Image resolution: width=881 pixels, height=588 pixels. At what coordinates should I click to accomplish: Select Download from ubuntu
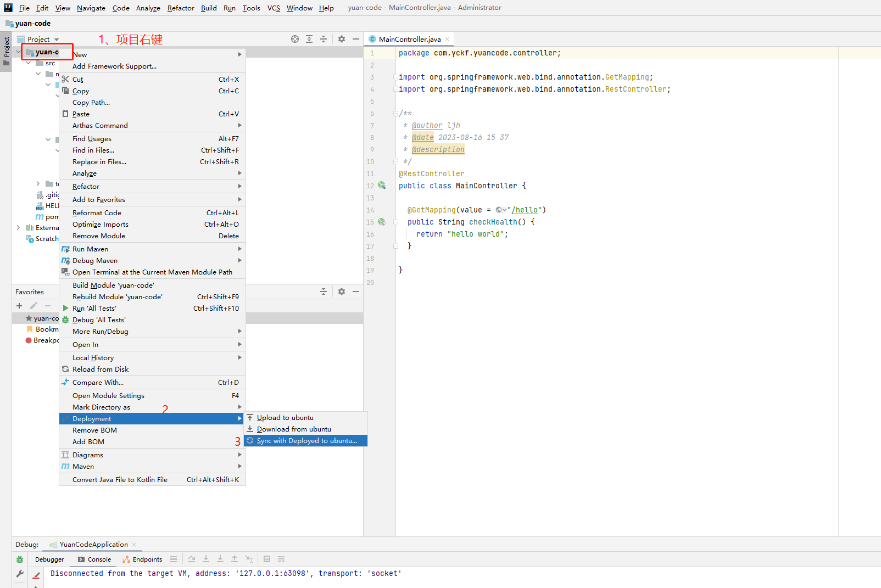[305, 429]
